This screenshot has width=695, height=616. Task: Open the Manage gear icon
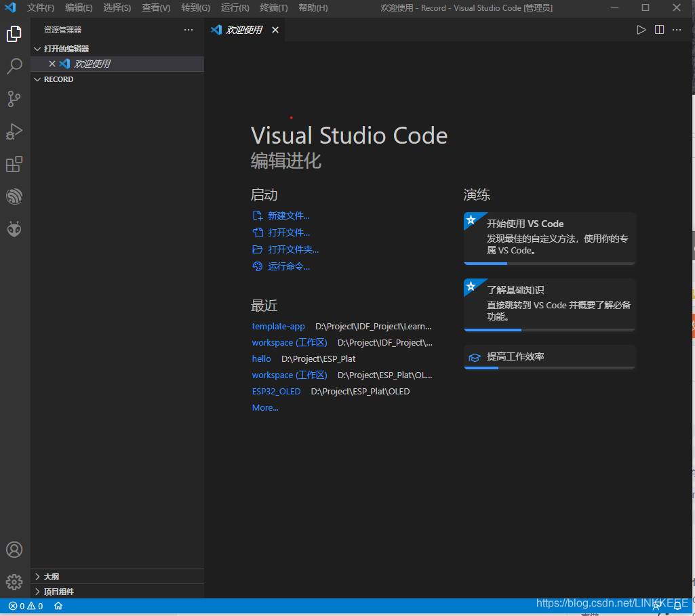click(14, 582)
